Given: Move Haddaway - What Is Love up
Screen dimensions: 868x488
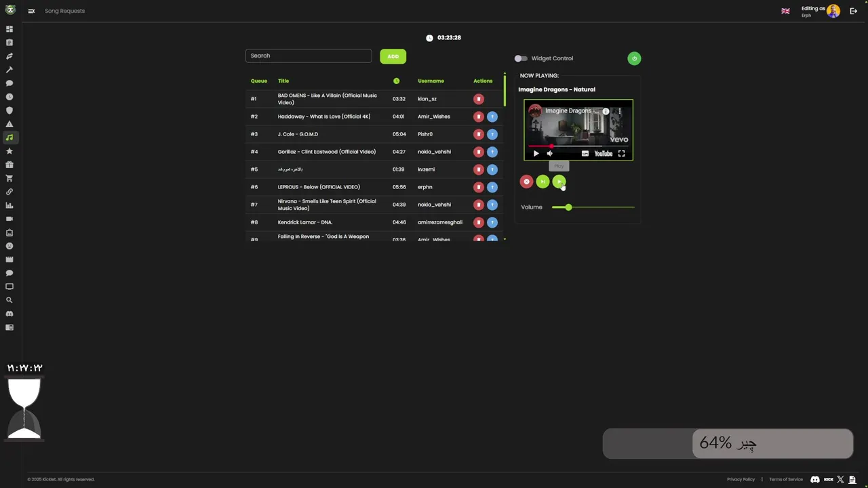Looking at the screenshot, I should [x=492, y=117].
